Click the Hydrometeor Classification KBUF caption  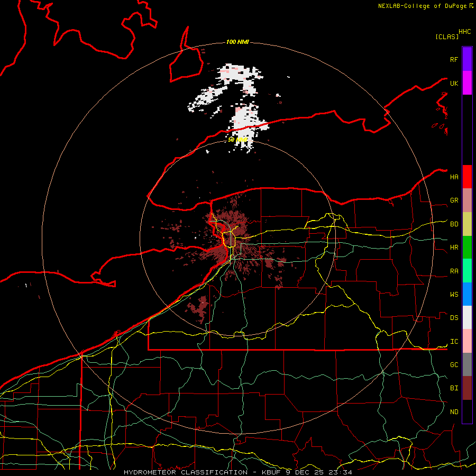click(238, 472)
